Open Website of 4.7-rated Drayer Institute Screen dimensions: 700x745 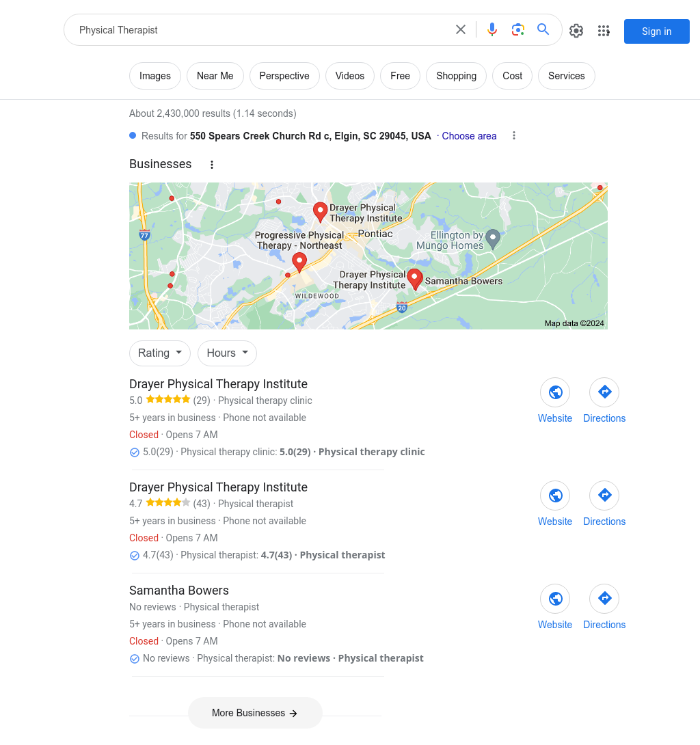pos(555,496)
